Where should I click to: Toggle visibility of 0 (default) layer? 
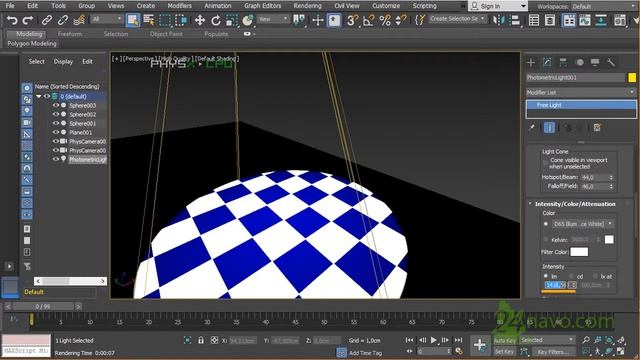coord(47,96)
